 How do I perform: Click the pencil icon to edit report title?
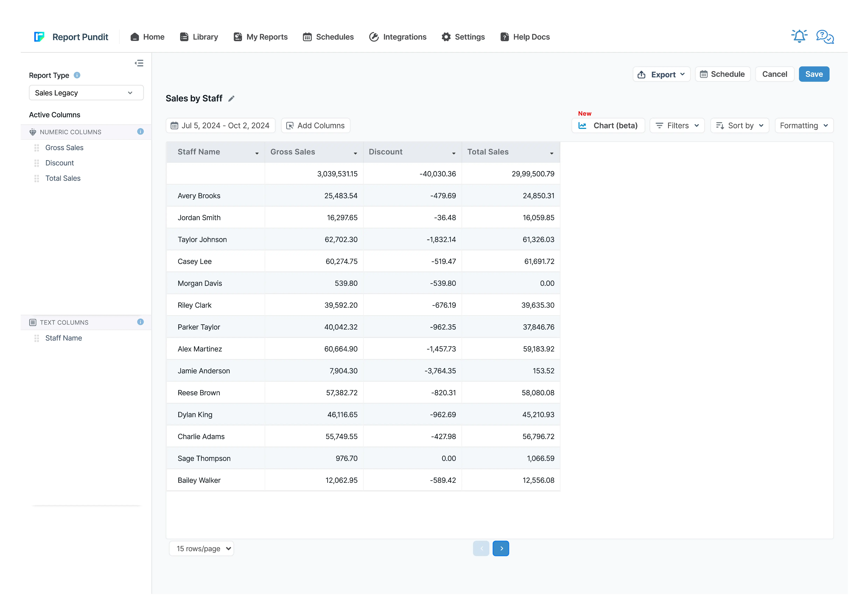click(231, 99)
